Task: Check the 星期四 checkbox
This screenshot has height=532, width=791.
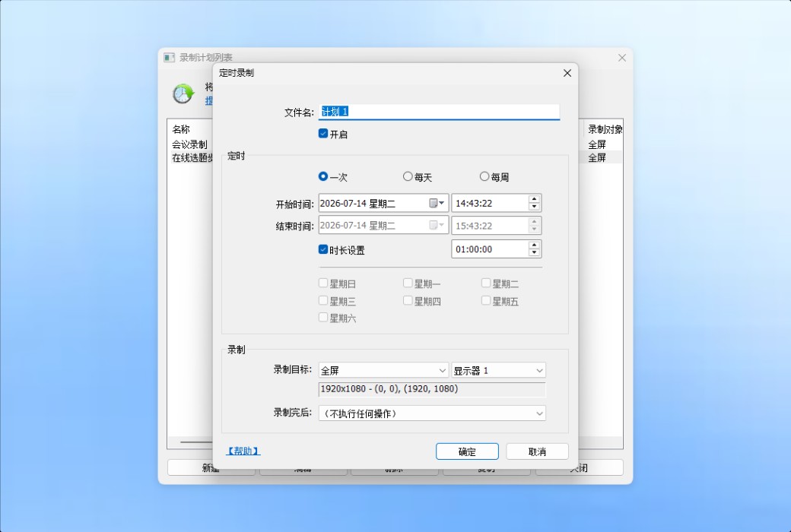Action: point(408,300)
